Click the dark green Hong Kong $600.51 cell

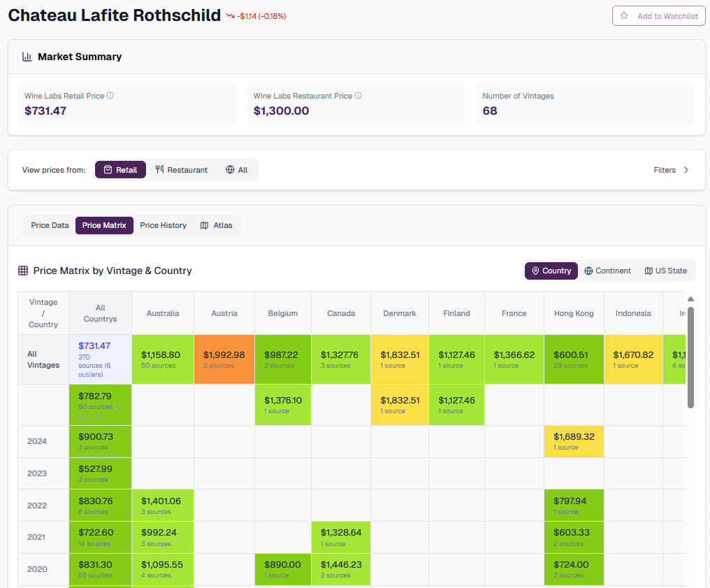click(574, 359)
